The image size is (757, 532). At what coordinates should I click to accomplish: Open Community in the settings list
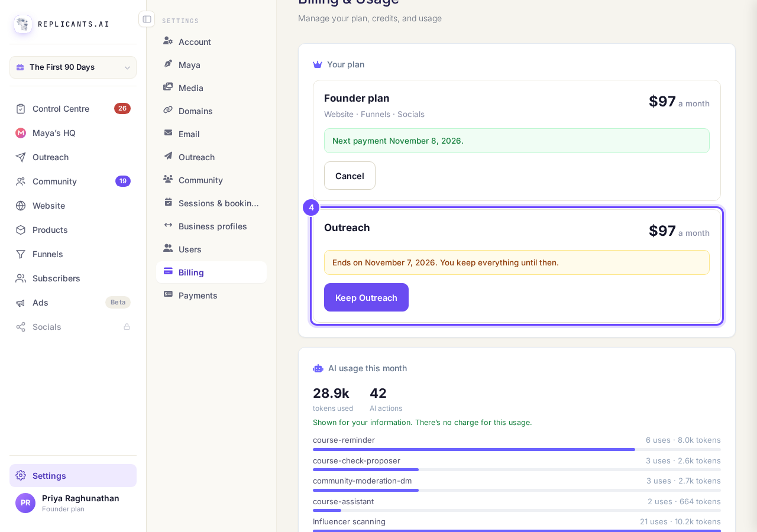pyautogui.click(x=212, y=180)
